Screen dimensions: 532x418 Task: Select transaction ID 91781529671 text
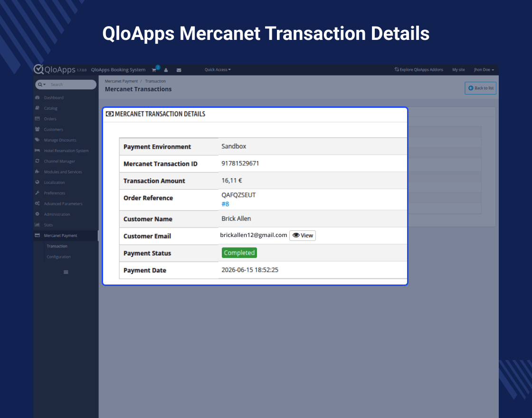click(240, 163)
